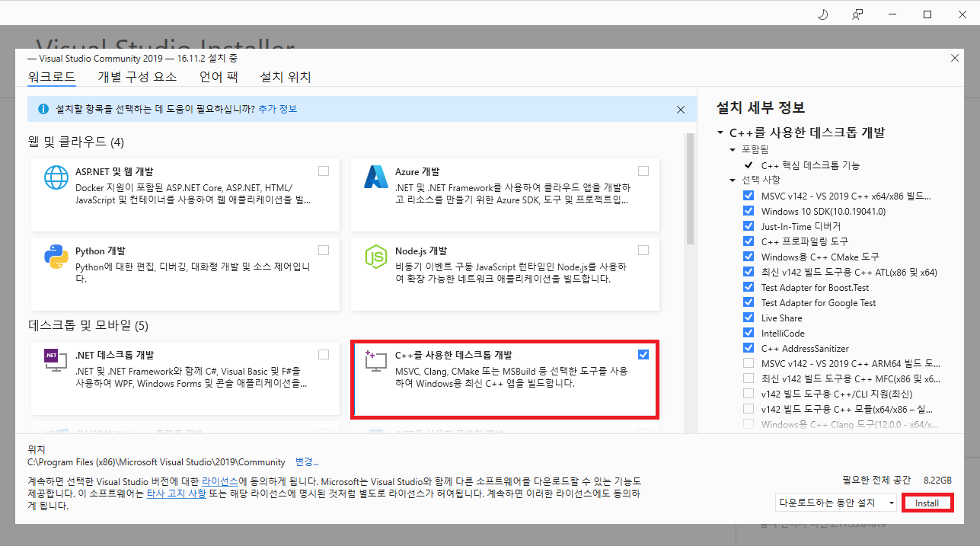This screenshot has height=546, width=980.
Task: Toggle the Just-In-Time 디버거 checkbox
Action: tap(749, 226)
